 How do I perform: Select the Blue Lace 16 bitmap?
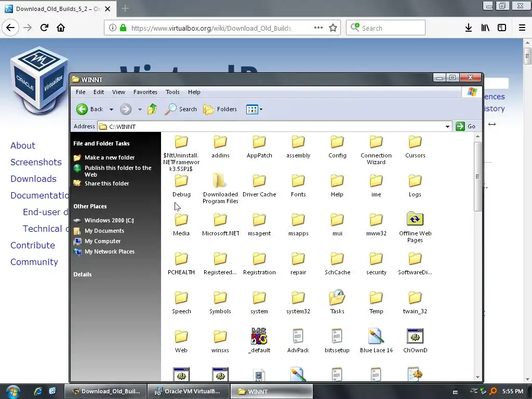(x=376, y=341)
